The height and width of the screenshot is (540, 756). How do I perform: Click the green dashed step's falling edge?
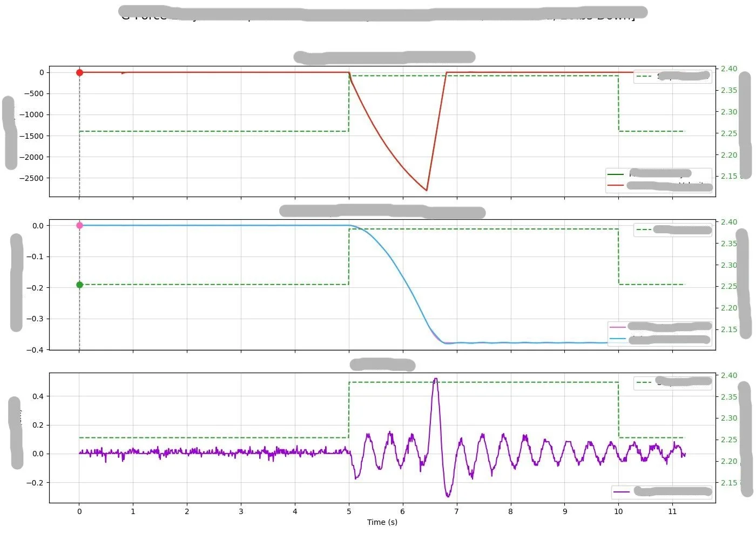[618, 103]
